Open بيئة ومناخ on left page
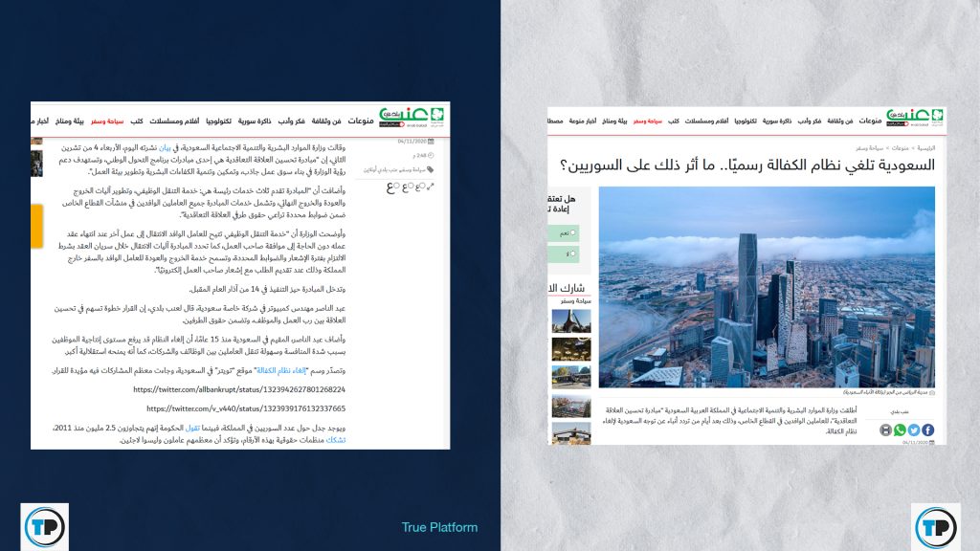The image size is (980, 551). click(x=69, y=121)
